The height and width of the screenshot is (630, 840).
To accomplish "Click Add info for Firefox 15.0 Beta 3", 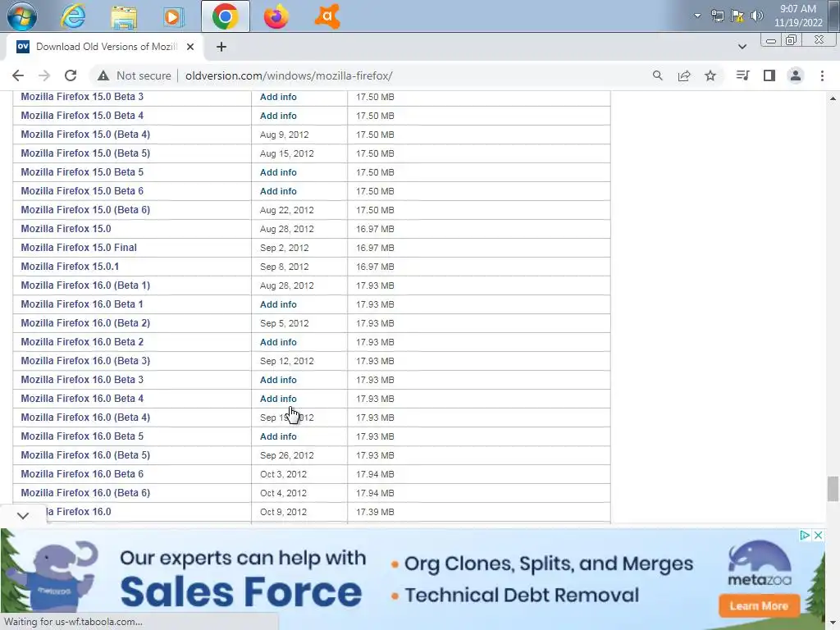I will point(278,97).
